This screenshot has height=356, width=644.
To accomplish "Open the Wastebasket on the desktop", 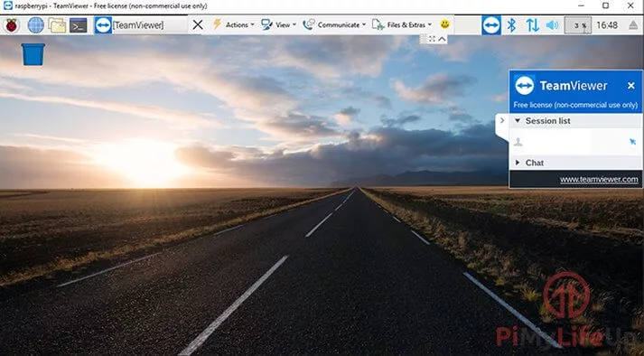I will coord(33,54).
